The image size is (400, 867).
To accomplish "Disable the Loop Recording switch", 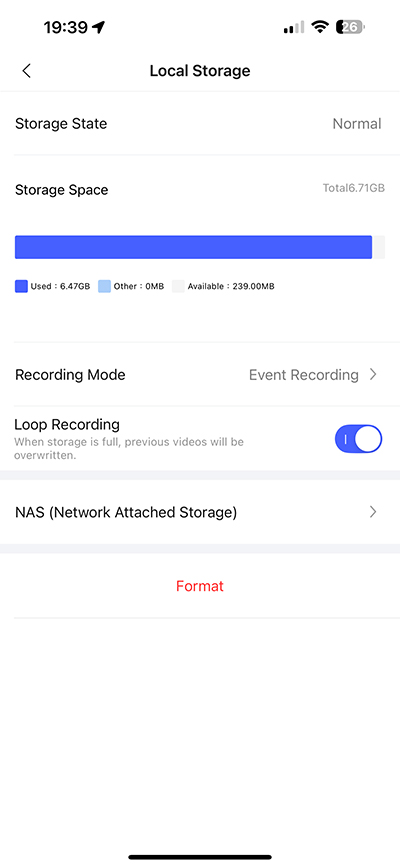I will 359,439.
